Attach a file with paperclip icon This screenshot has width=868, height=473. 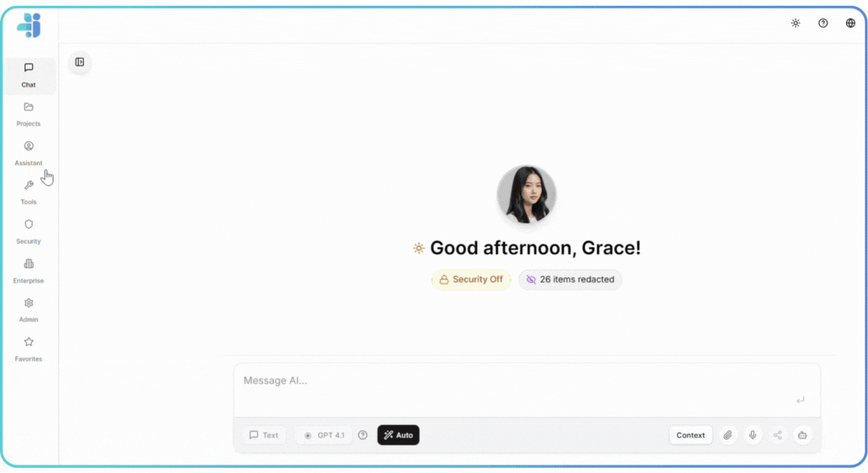point(728,435)
